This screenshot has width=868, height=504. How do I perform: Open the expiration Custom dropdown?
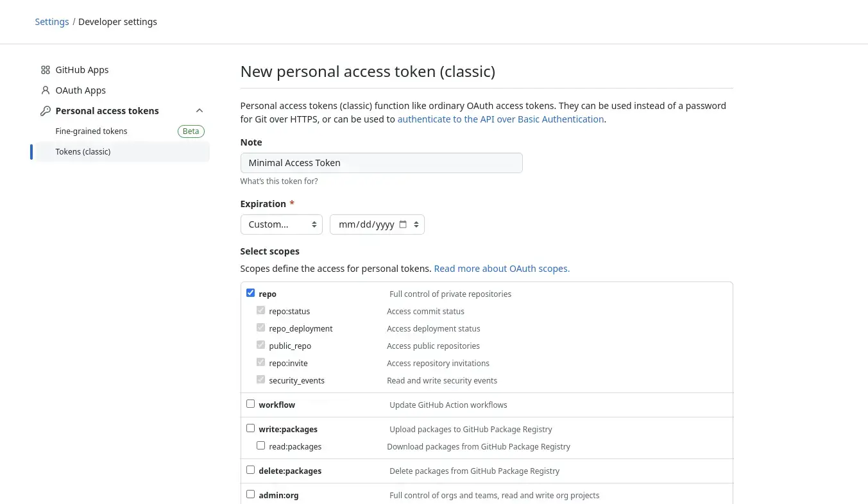pos(281,224)
